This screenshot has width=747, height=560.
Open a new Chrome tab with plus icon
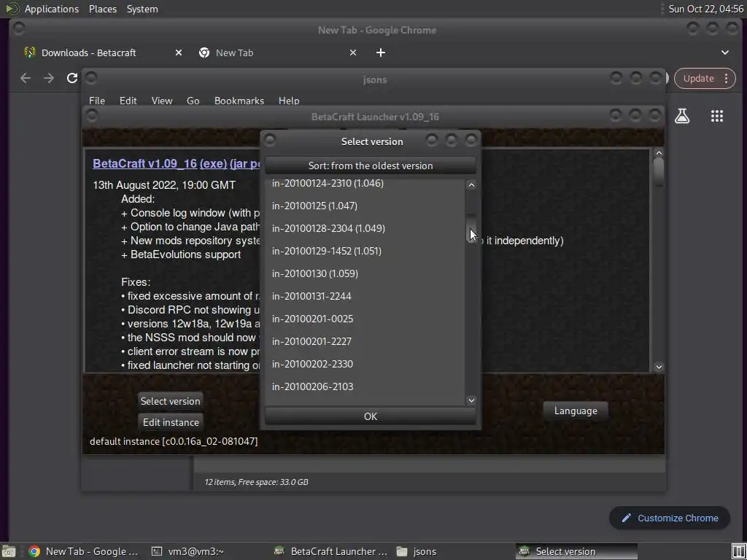[x=380, y=52]
